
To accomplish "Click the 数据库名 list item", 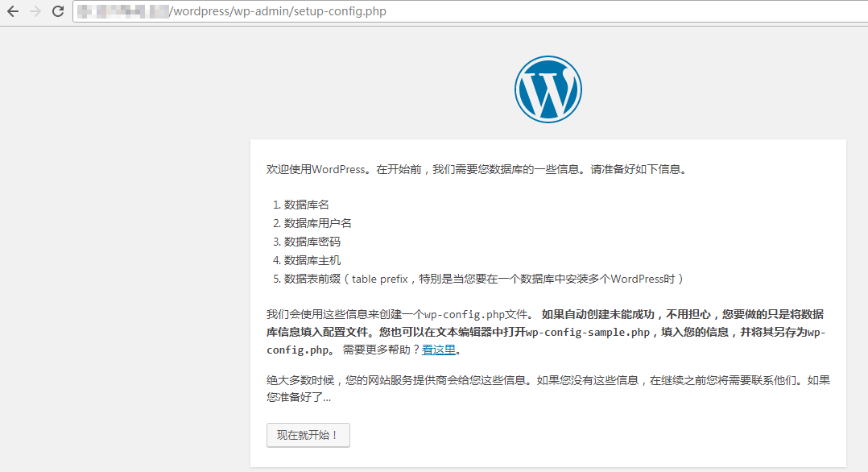I will pos(306,205).
